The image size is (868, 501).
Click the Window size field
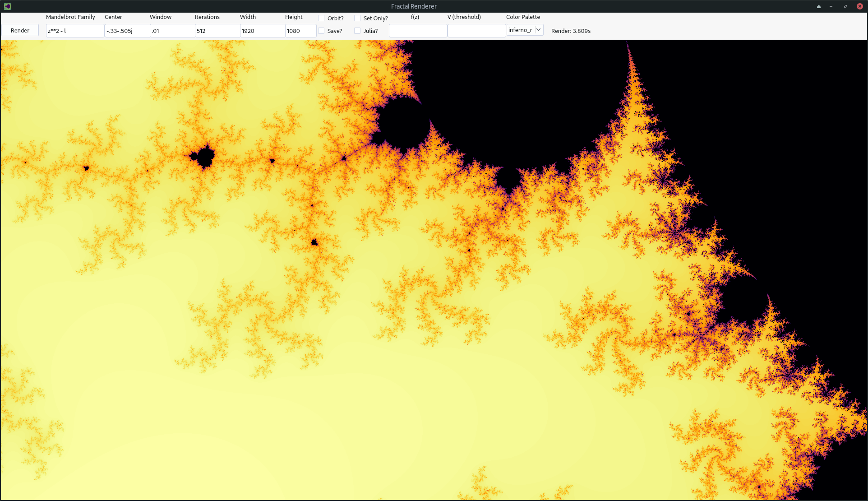(172, 31)
